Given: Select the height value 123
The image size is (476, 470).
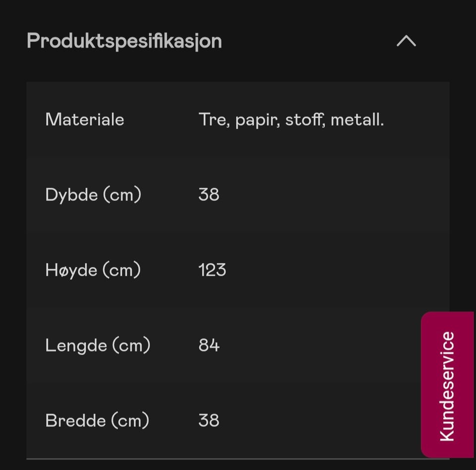Looking at the screenshot, I should pyautogui.click(x=212, y=270).
